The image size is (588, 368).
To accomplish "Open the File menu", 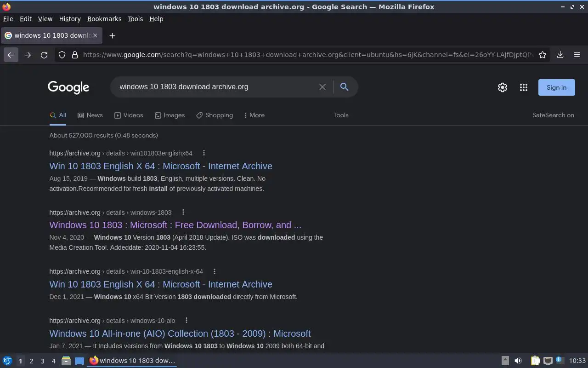I will [8, 19].
